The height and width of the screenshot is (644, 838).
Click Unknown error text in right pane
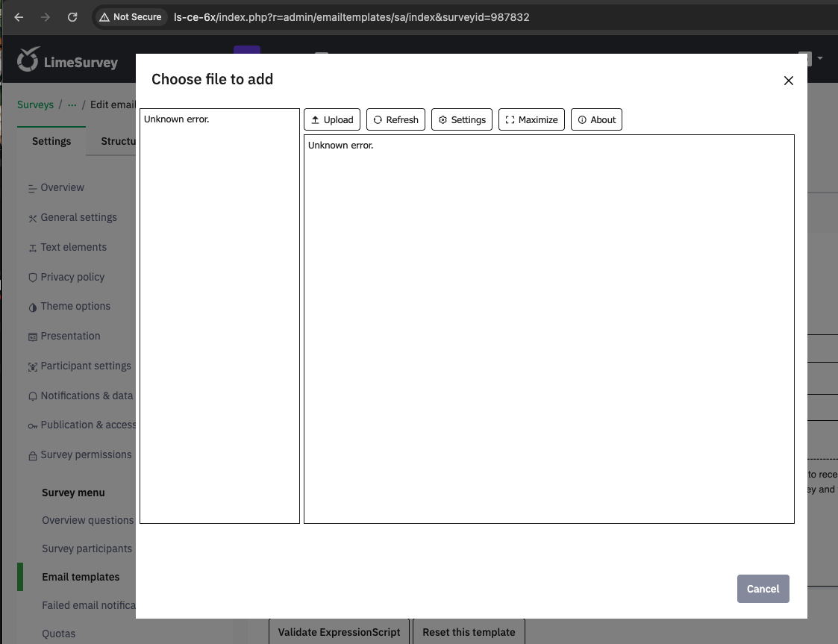click(340, 146)
